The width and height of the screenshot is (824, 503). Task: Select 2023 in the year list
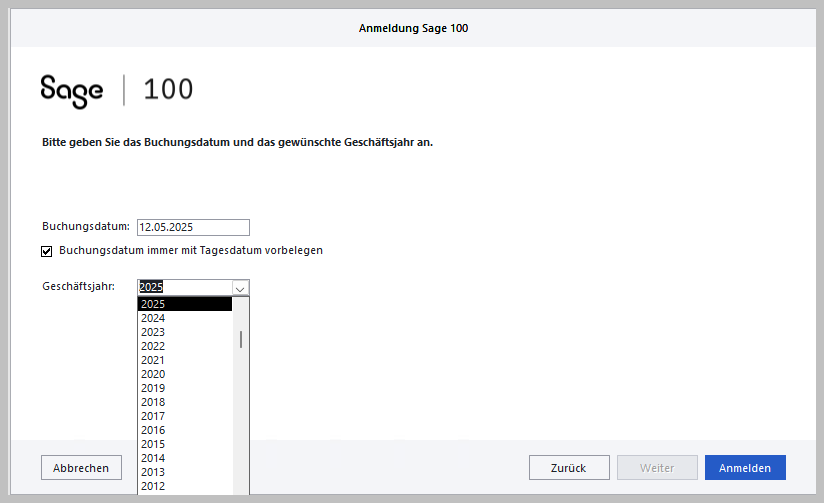tap(184, 332)
